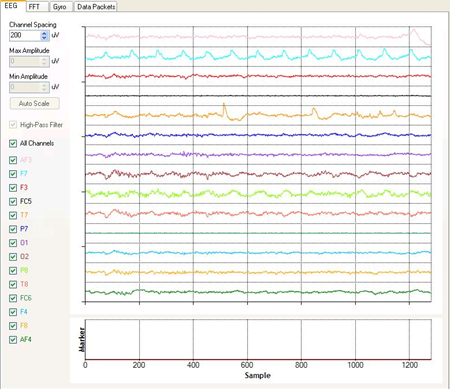Uncheck the P7 channel checkbox
450x389 pixels.
click(13, 229)
